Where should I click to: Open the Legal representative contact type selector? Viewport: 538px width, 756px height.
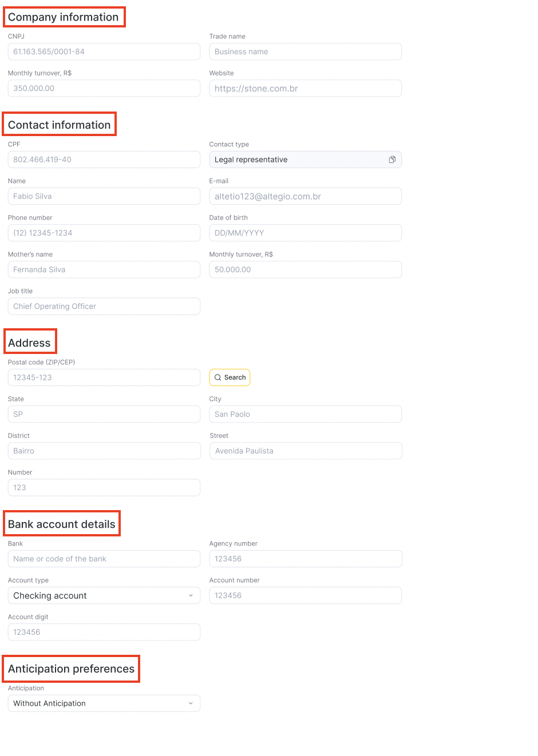pyautogui.click(x=298, y=160)
